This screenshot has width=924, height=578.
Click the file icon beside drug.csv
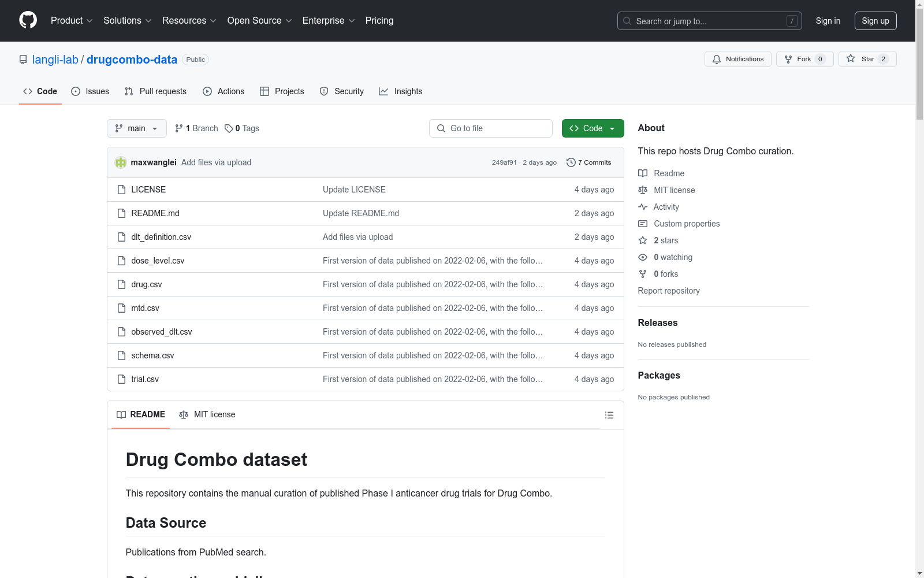pyautogui.click(x=121, y=284)
